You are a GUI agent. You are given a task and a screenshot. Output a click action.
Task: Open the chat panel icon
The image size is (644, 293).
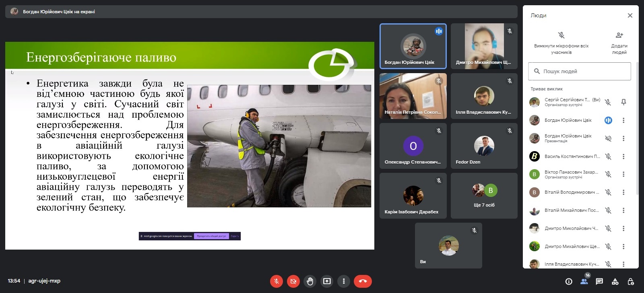point(599,282)
